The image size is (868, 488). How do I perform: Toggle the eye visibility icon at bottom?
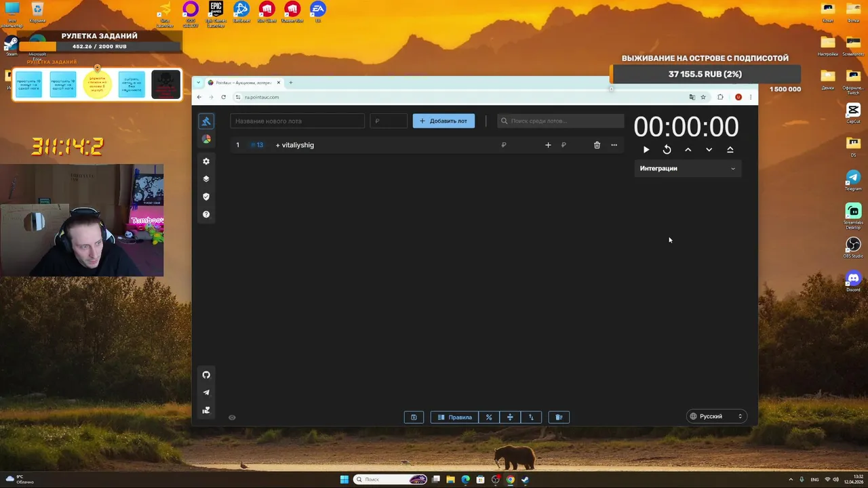point(232,418)
